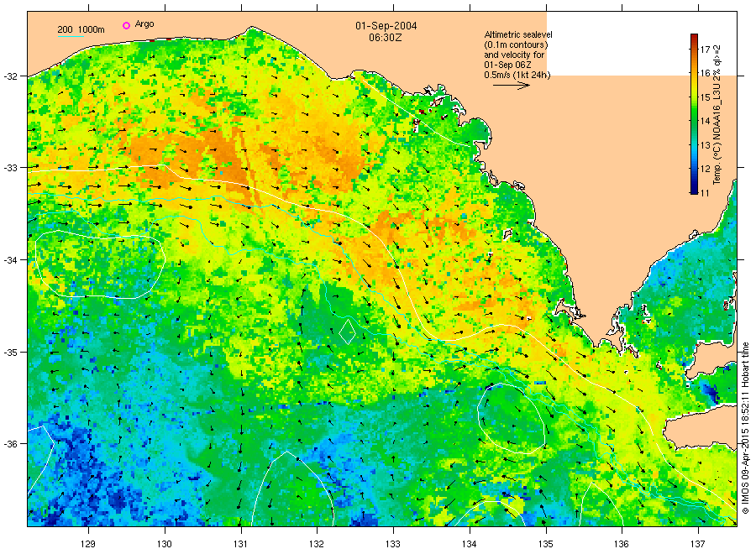
Task: Click the 136 longitude axis label
Action: click(x=622, y=544)
